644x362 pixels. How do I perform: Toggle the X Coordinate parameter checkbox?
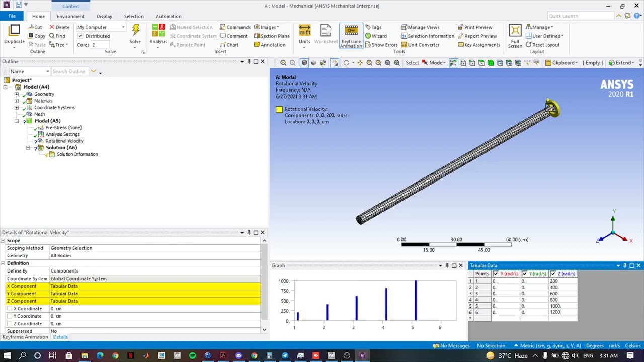tap(10, 309)
